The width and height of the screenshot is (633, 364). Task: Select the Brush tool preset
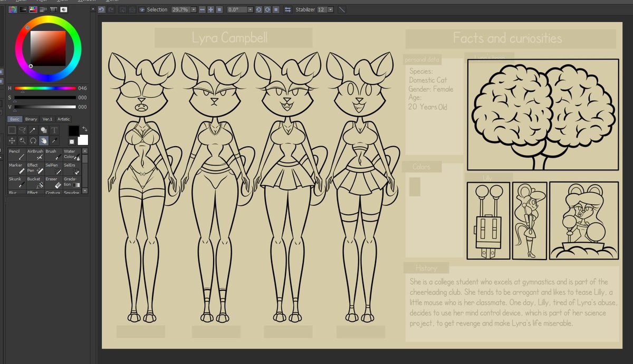coord(54,155)
